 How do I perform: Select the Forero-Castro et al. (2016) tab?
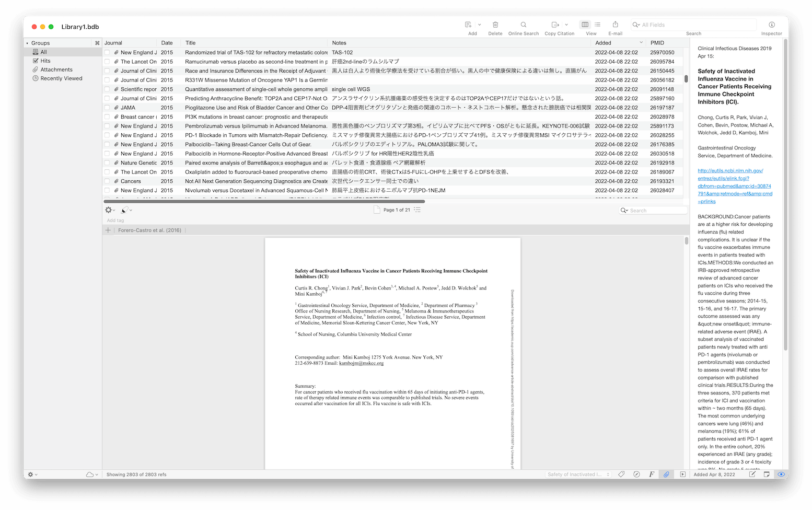(149, 230)
